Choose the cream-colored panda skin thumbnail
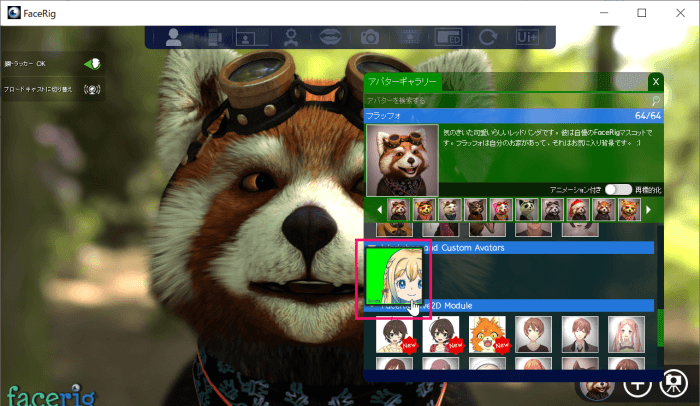 click(x=450, y=210)
